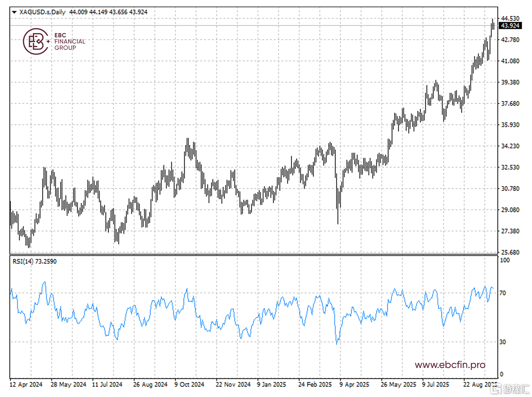Click the current price label 43.924
The image size is (532, 397).
[x=510, y=26]
